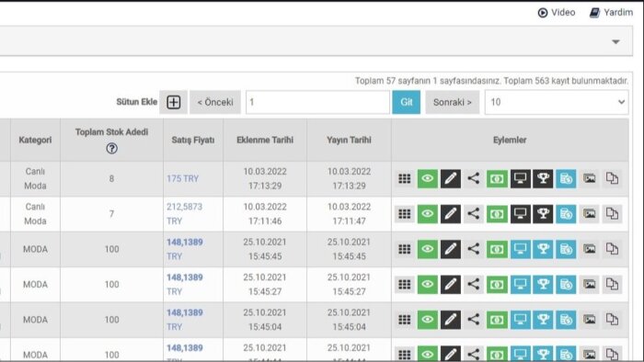The height and width of the screenshot is (362, 644).
Task: Toggle eye visibility in 15:45:45 row
Action: pos(428,249)
